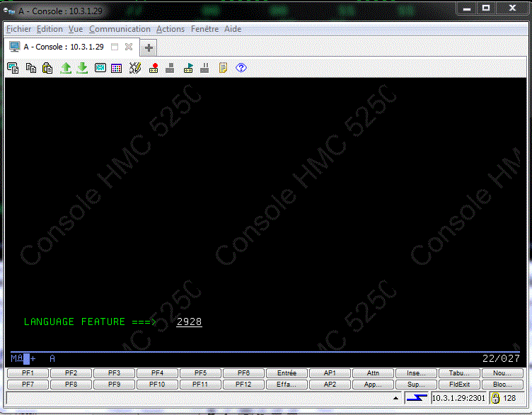
Task: Start macro recording with red dot icon
Action: point(154,68)
